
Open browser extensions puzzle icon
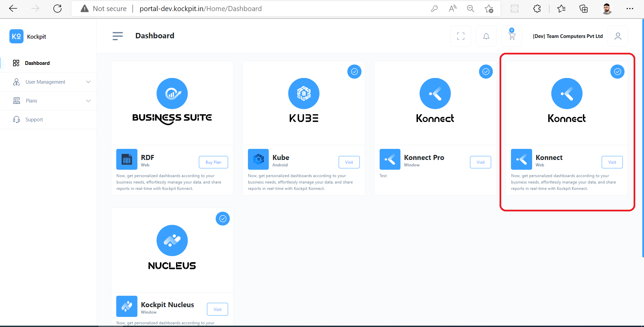point(537,9)
